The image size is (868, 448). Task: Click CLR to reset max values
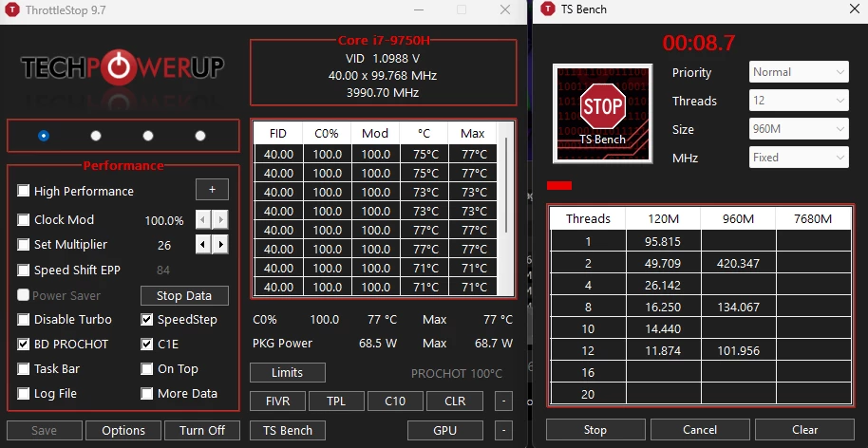click(x=455, y=401)
